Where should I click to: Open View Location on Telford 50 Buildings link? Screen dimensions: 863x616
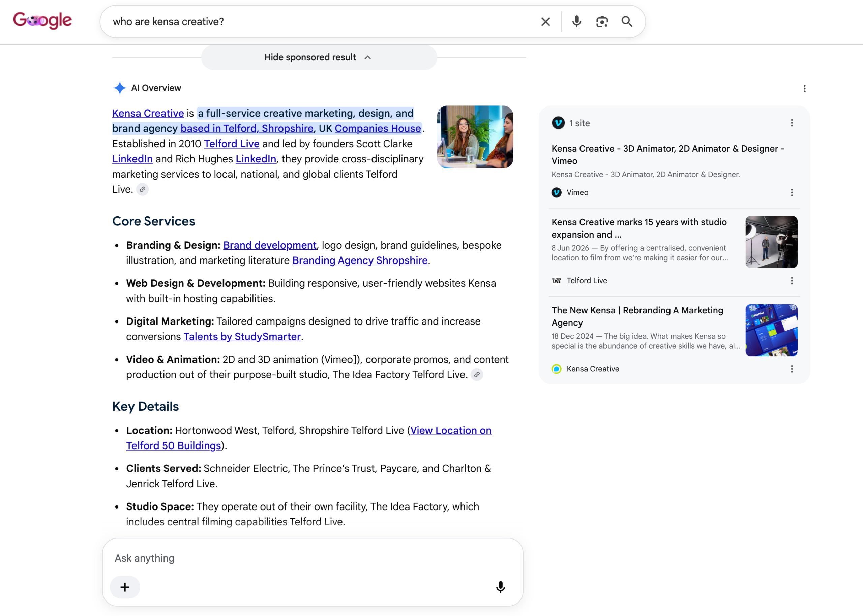tap(309, 438)
